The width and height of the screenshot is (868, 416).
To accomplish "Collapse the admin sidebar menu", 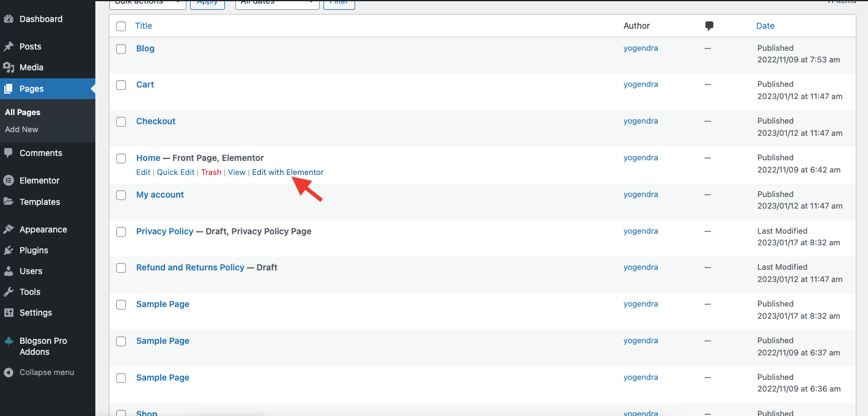I will 46,372.
